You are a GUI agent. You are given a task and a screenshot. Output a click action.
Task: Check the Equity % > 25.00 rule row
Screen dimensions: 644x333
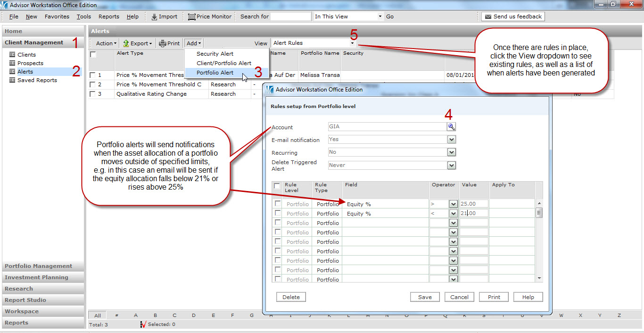coord(278,204)
